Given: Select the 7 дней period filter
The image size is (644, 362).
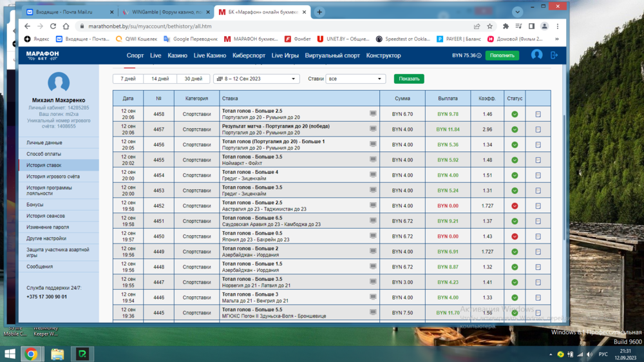Looking at the screenshot, I should coord(128,79).
